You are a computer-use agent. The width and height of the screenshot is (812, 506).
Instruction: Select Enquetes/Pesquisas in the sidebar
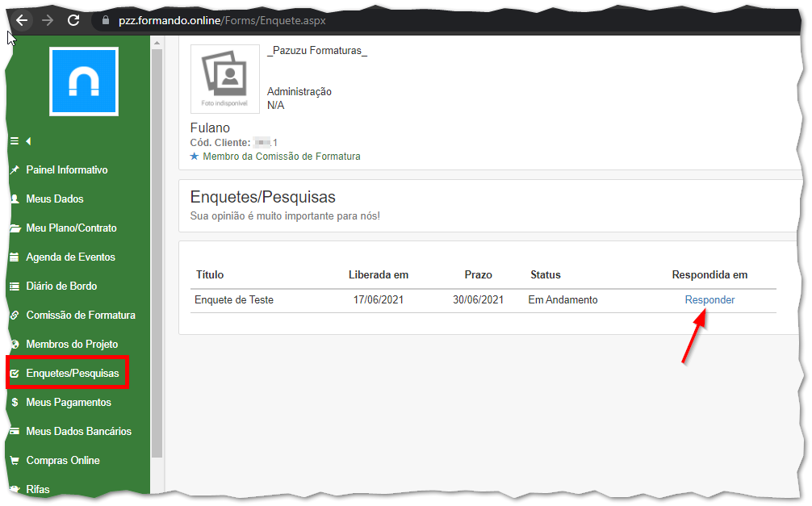[73, 373]
